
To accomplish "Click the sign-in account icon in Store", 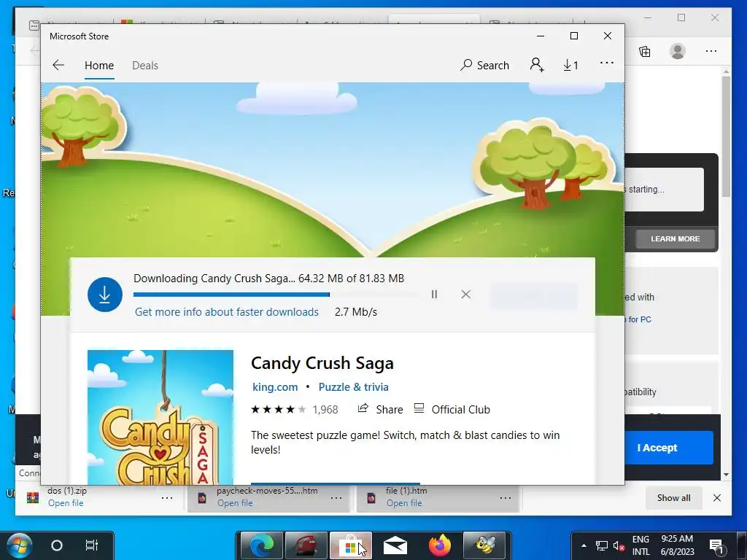I will (537, 65).
